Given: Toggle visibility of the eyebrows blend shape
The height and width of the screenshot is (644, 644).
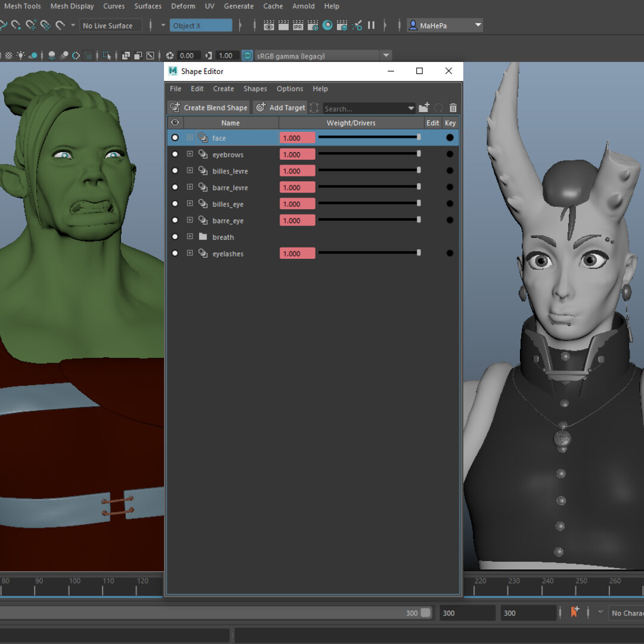Looking at the screenshot, I should 175,154.
